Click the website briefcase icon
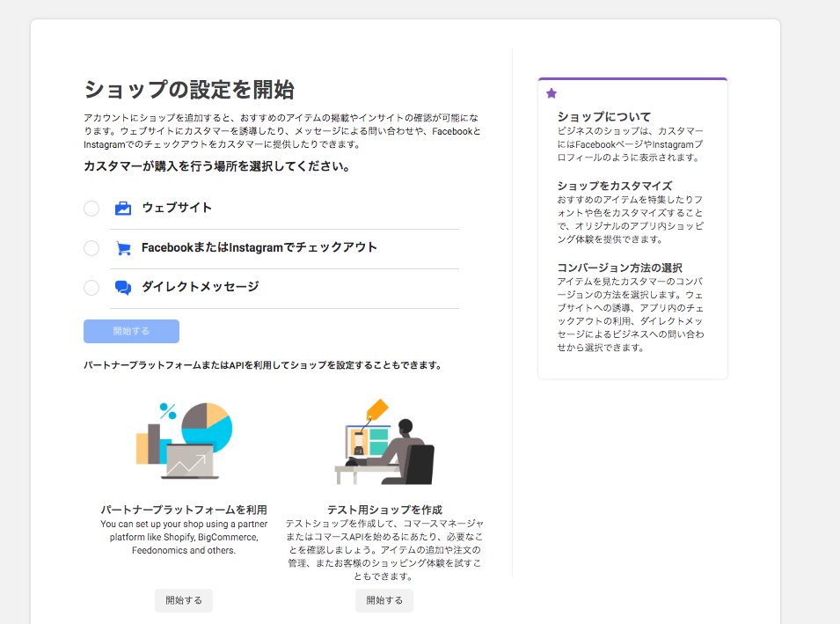Image resolution: width=840 pixels, height=624 pixels. click(x=123, y=208)
